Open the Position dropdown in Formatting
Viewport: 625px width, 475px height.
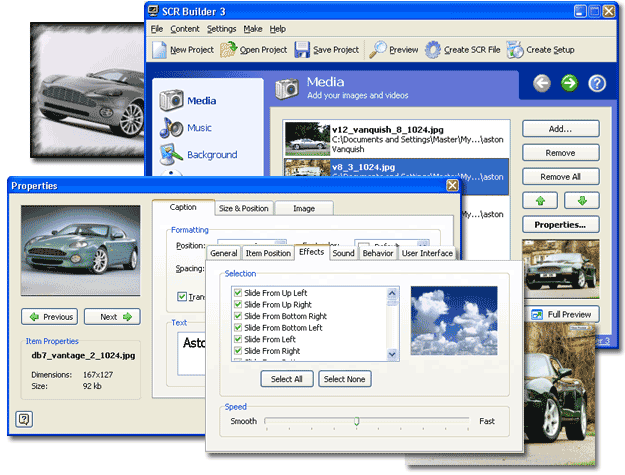tap(281, 243)
